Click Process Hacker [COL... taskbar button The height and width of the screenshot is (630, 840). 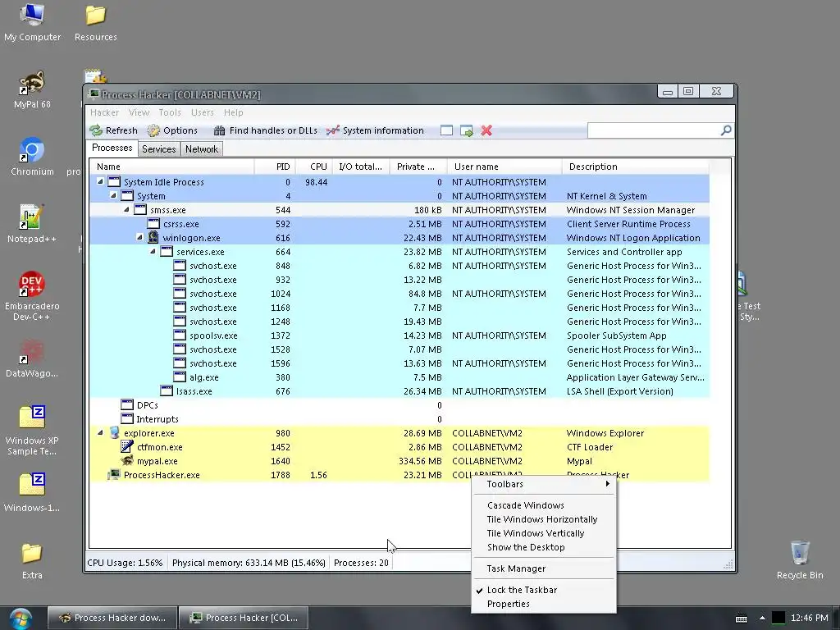coord(244,618)
